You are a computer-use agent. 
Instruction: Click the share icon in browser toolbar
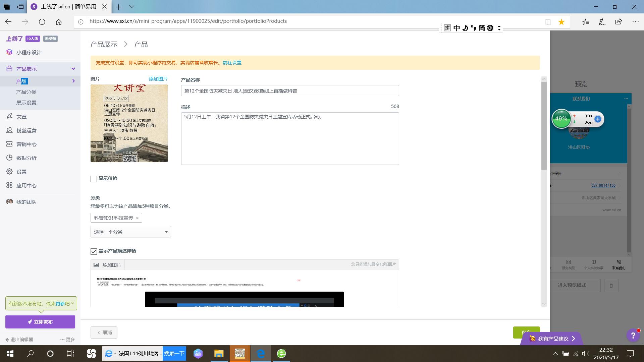[x=619, y=22]
